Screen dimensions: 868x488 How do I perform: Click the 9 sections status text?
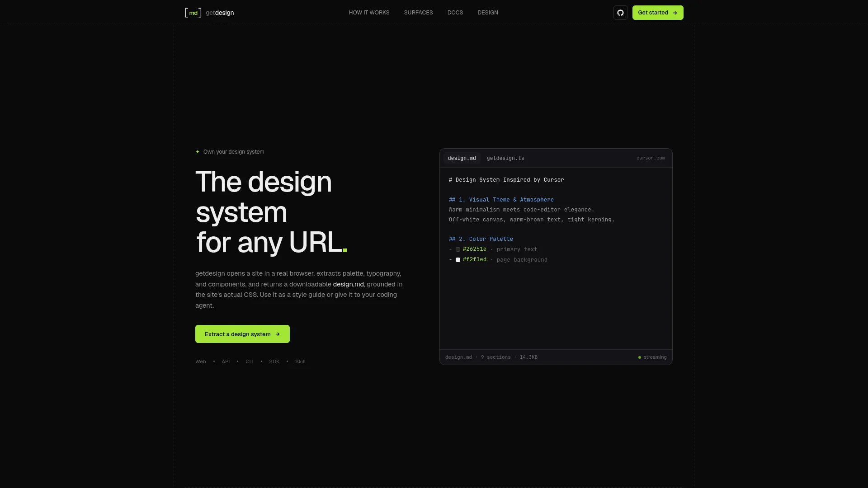point(496,357)
